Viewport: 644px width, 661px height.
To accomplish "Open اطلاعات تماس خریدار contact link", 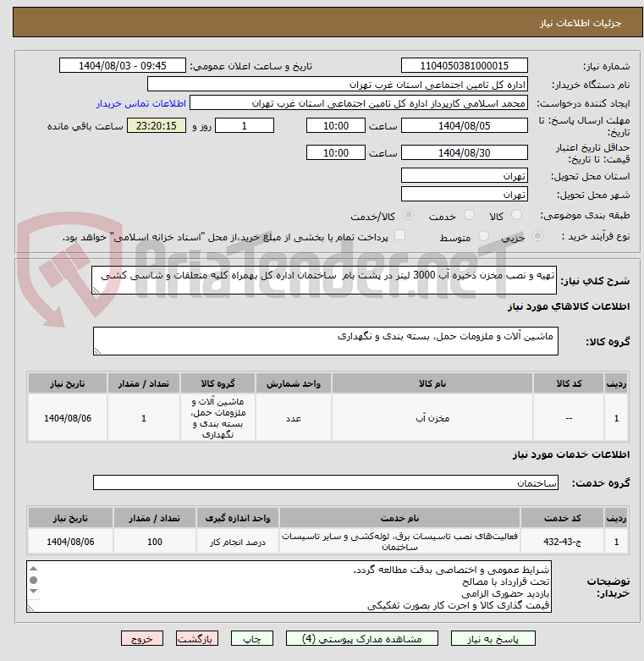I will 140,103.
